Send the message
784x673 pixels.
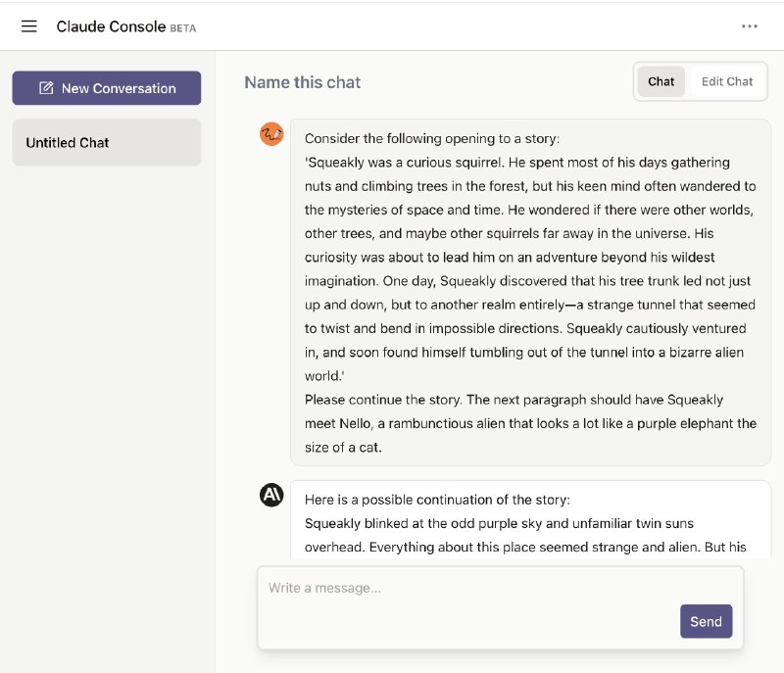coord(706,621)
